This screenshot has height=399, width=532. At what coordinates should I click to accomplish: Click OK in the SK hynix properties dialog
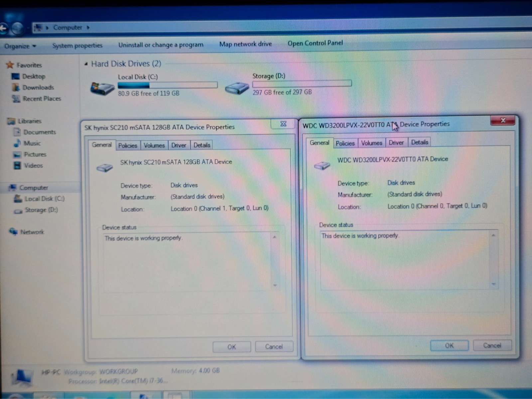231,347
